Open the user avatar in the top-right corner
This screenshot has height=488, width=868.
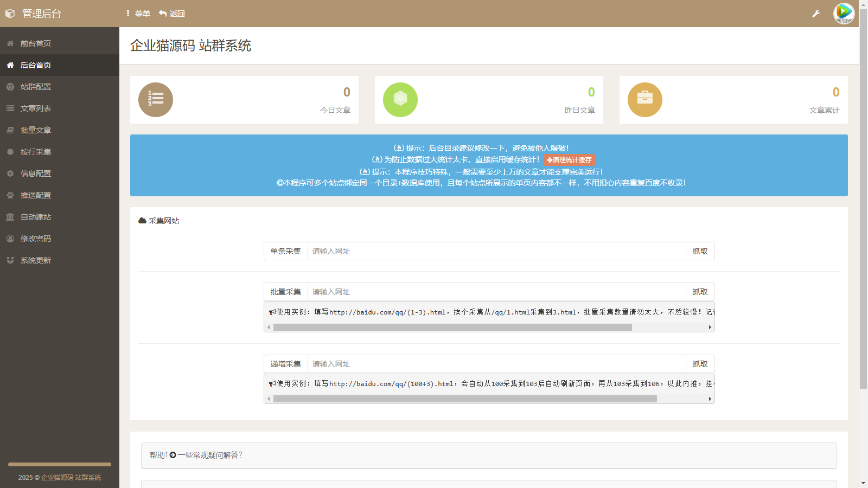pyautogui.click(x=844, y=14)
